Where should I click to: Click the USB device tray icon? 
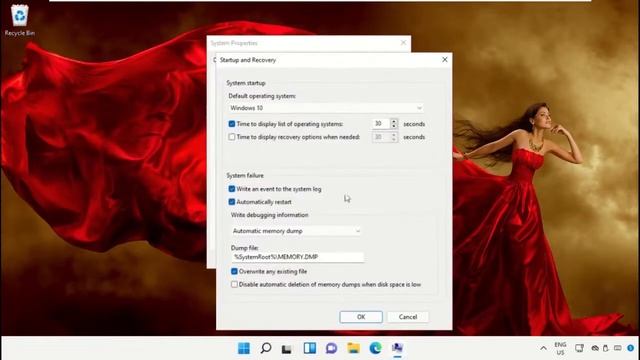tap(606, 348)
